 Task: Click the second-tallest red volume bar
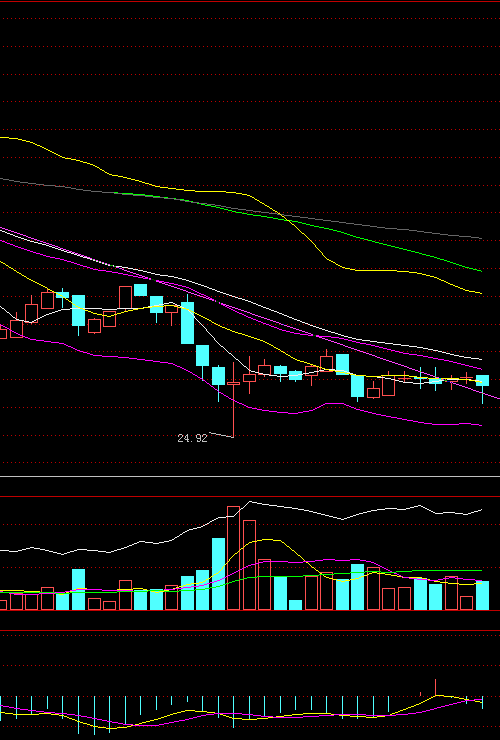(249, 565)
